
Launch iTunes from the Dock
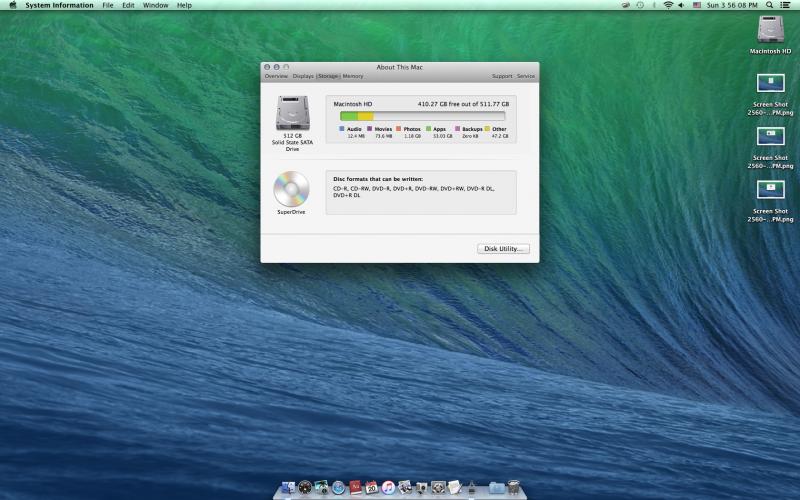pyautogui.click(x=388, y=487)
